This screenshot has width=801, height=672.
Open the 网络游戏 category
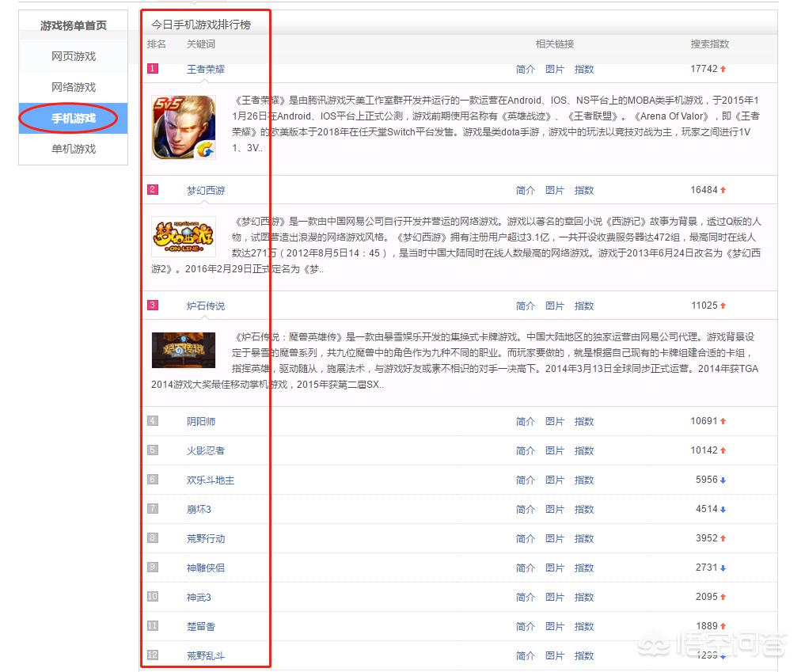(73, 87)
